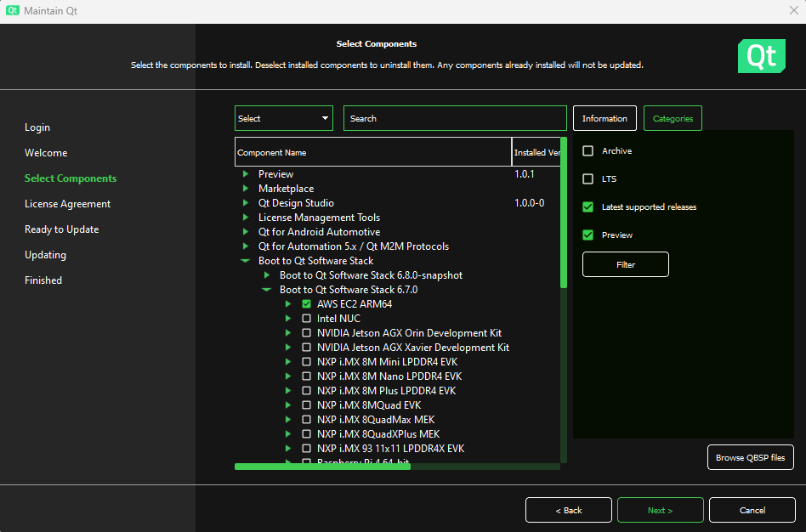Click the component Search field
The height and width of the screenshot is (532, 806).
click(x=455, y=118)
